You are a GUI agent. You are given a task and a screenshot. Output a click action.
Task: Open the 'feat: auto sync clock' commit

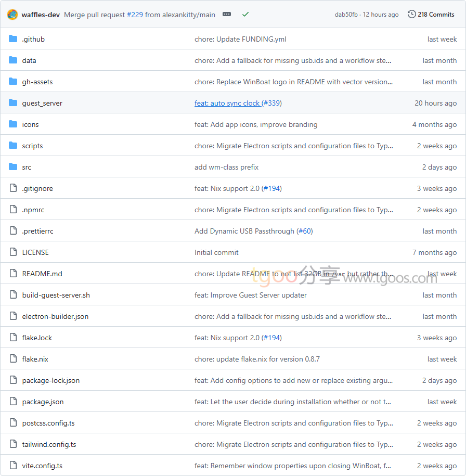coord(227,103)
